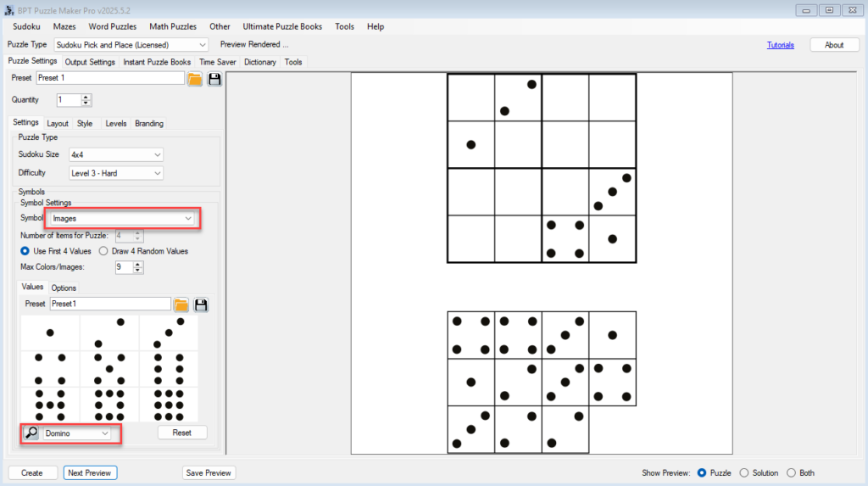Image resolution: width=868 pixels, height=486 pixels.
Task: Increase the Quantity spinner value
Action: point(86,97)
